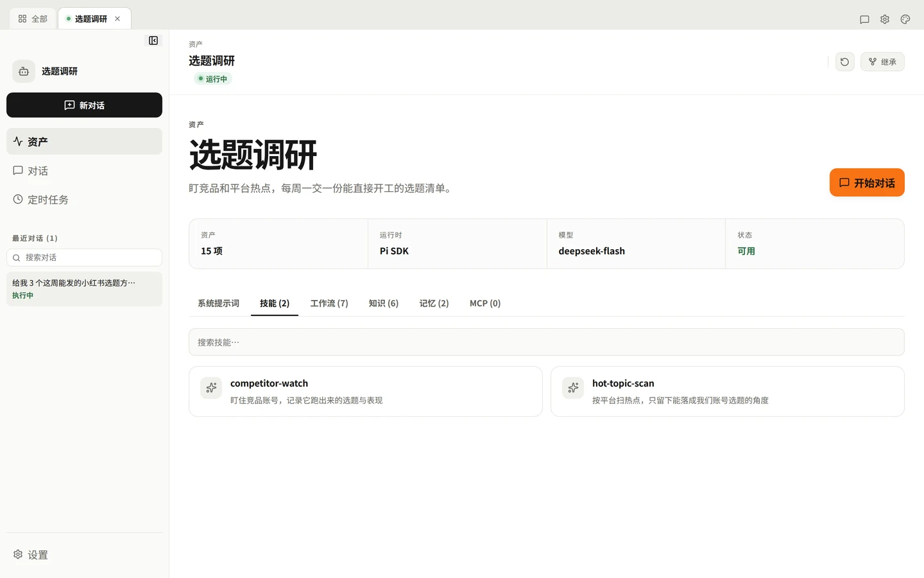Viewport: 924px width, 578px height.
Task: Open the competitor-watch skill card title
Action: click(x=269, y=383)
